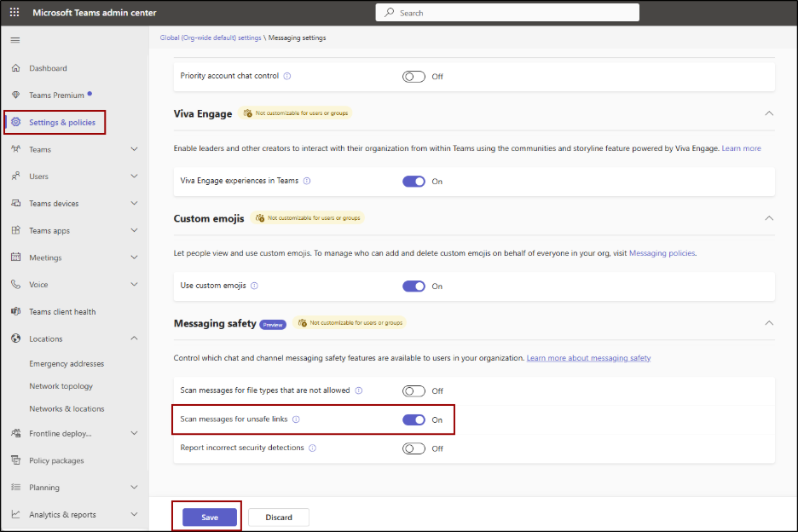The height and width of the screenshot is (532, 798).
Task: Open Learn more about messaging safety link
Action: (588, 358)
